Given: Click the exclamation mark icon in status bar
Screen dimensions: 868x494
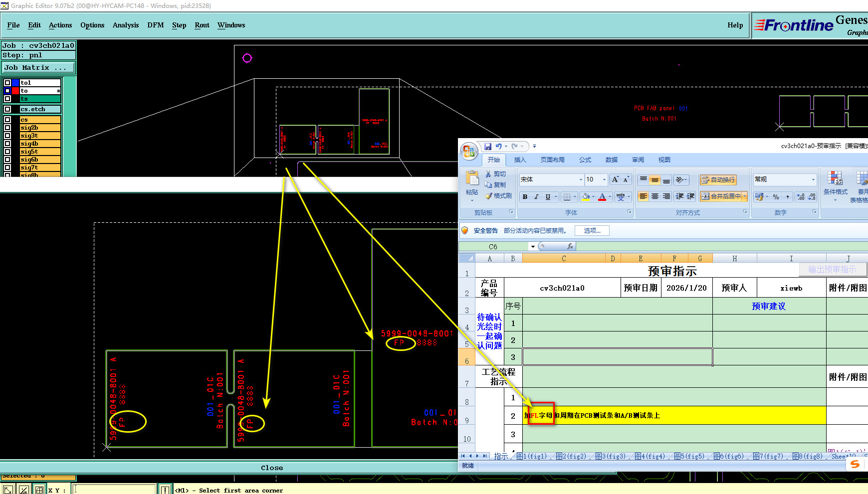Looking at the screenshot, I should [x=165, y=490].
